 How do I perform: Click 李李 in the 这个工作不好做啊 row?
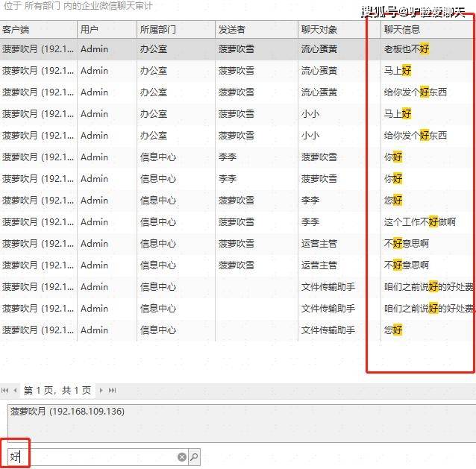point(310,222)
